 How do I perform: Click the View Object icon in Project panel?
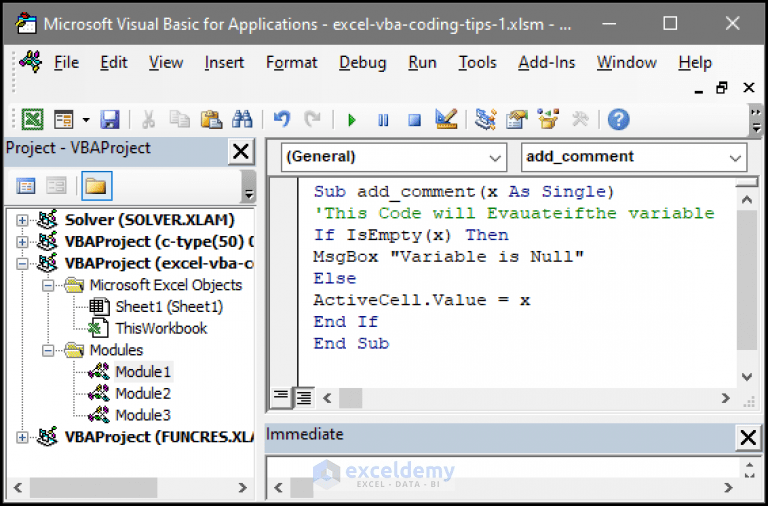(56, 186)
